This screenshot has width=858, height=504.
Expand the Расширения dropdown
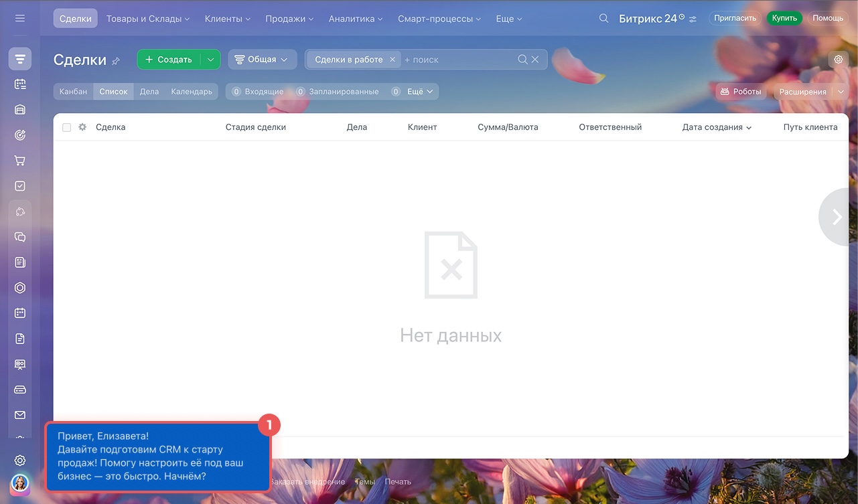[841, 92]
